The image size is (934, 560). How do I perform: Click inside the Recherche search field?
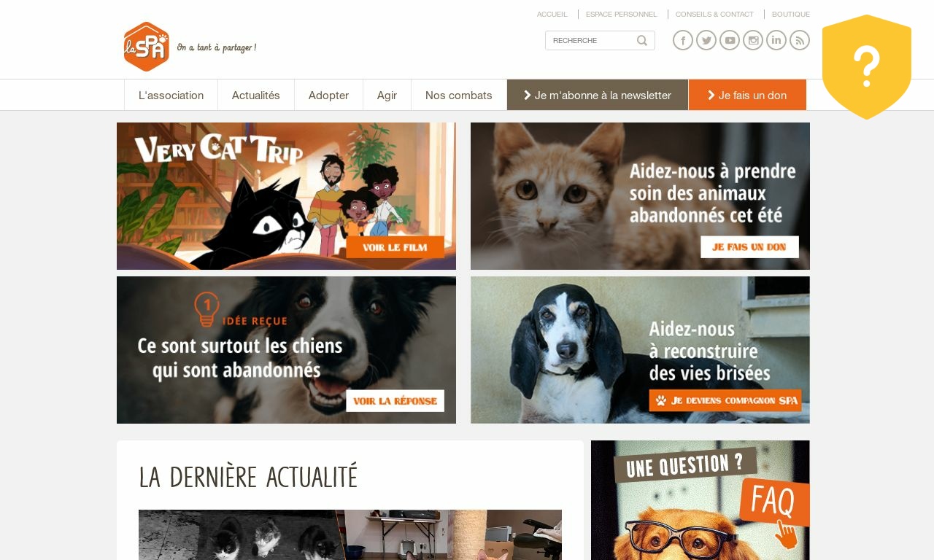coord(591,40)
